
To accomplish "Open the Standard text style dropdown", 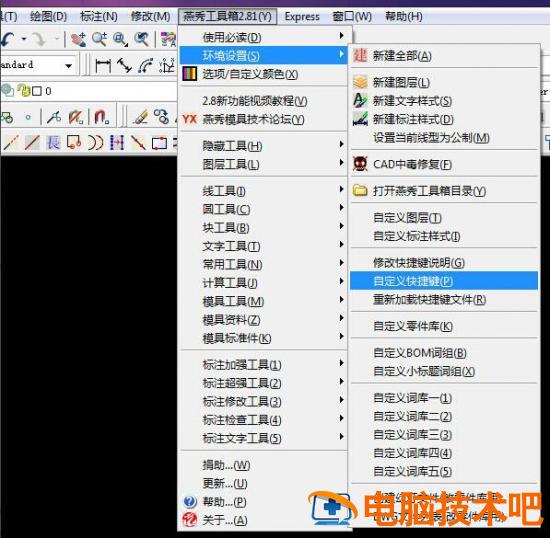I will [x=69, y=65].
